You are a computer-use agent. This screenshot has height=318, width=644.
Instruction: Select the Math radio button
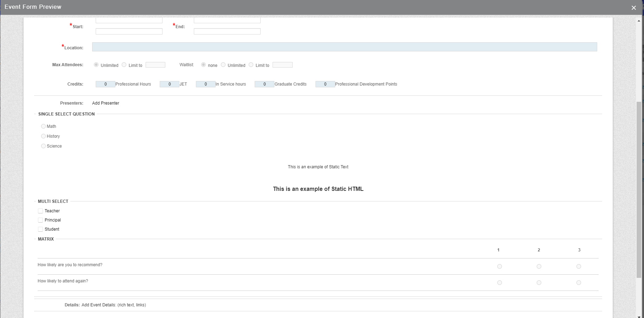tap(43, 126)
